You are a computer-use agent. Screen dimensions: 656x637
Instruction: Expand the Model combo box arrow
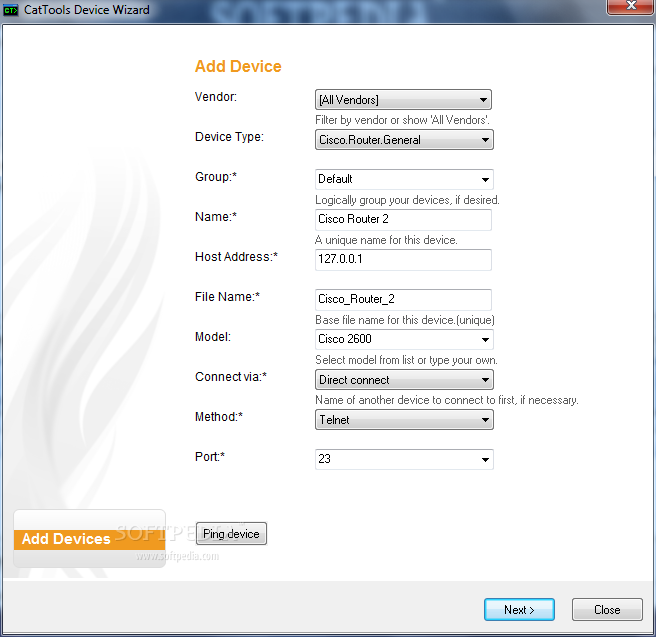tap(485, 339)
